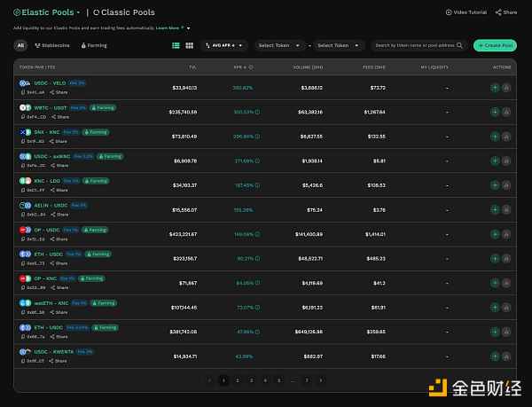Viewport: 532px width, 407px height.
Task: Click the My Liquidity column header
Action: [434, 67]
